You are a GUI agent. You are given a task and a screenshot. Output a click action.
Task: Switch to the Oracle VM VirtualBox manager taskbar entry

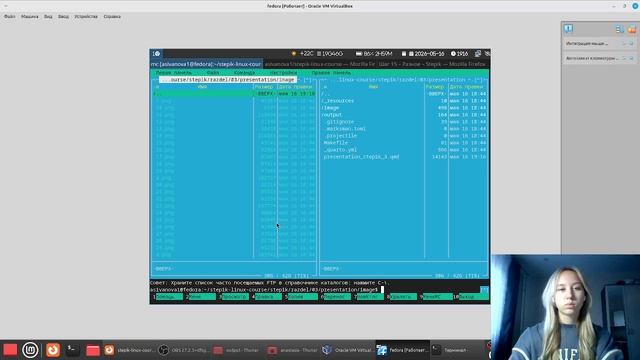[347, 350]
